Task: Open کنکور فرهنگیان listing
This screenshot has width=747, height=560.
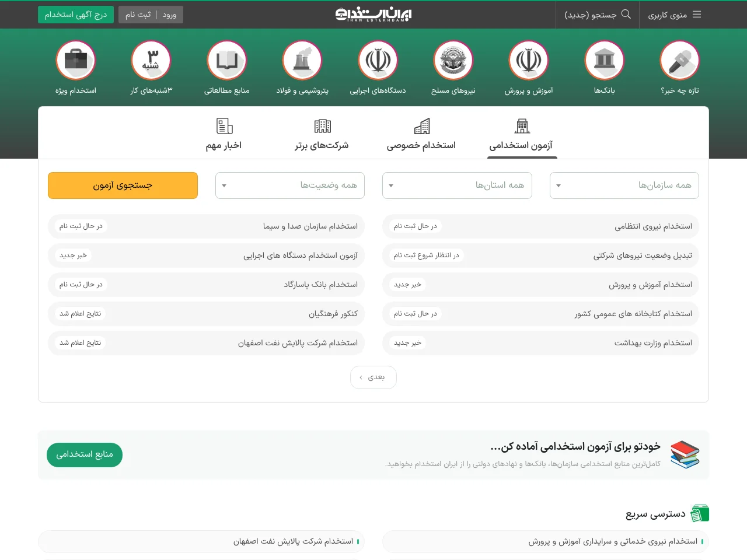Action: tap(206, 314)
